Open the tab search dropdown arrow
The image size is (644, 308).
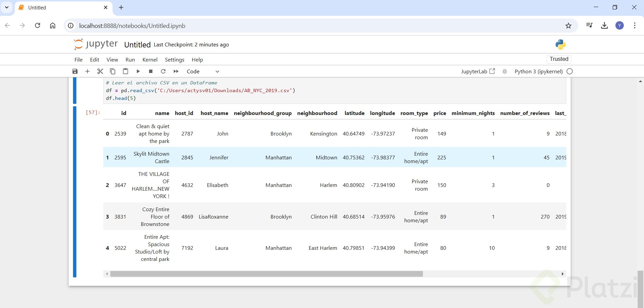[x=7, y=7]
